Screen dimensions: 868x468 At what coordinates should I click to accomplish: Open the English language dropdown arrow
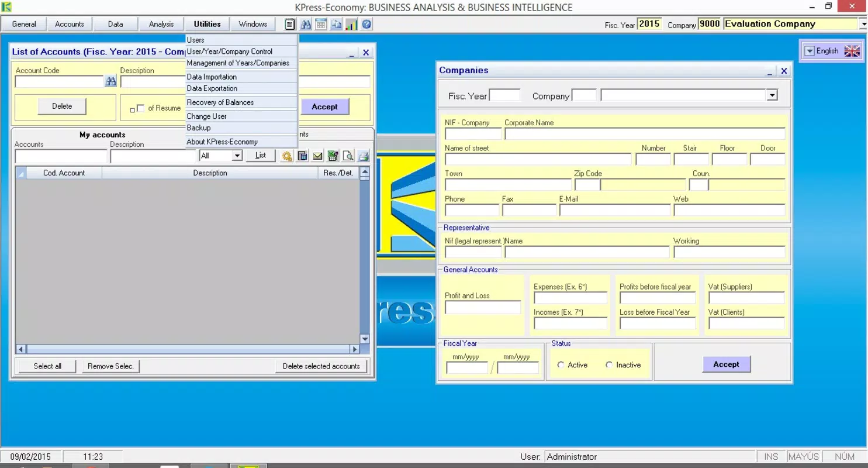(x=810, y=51)
